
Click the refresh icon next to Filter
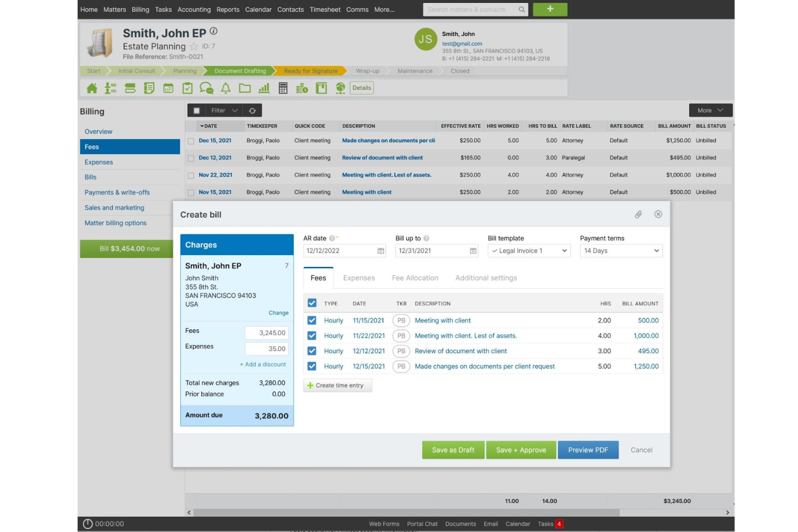pyautogui.click(x=252, y=110)
